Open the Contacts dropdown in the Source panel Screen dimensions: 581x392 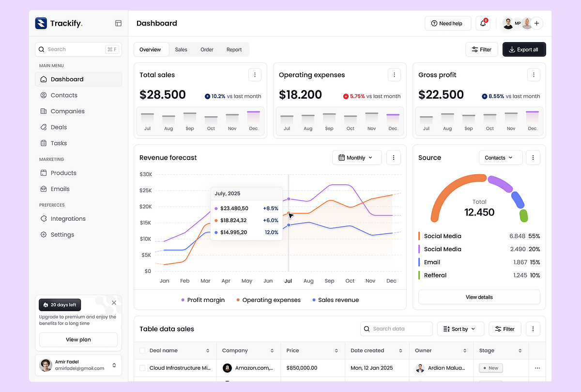click(500, 157)
